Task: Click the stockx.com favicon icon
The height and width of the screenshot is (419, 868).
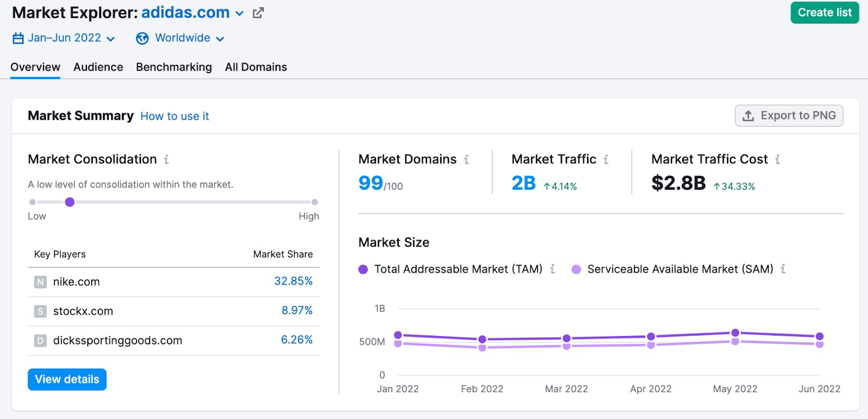Action: [40, 311]
